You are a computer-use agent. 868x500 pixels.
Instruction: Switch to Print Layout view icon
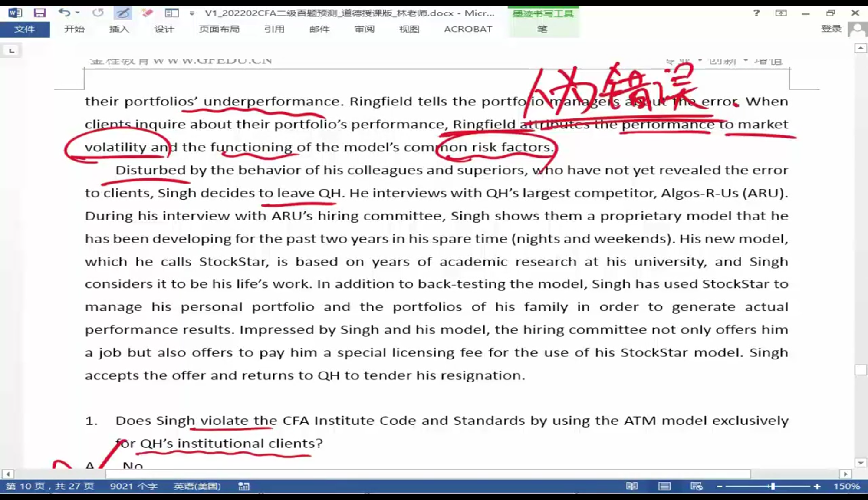664,486
